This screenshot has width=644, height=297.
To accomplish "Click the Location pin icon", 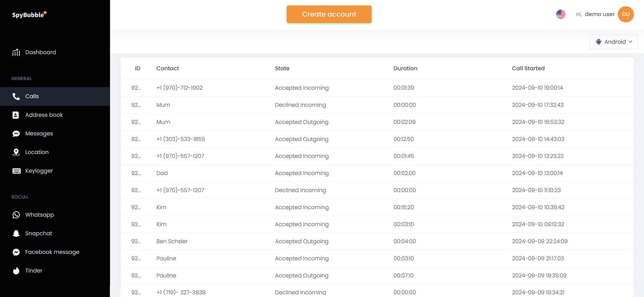I will coord(16,152).
